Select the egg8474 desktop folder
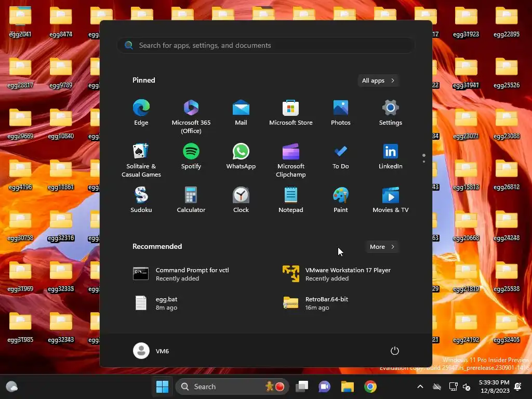 point(61,22)
